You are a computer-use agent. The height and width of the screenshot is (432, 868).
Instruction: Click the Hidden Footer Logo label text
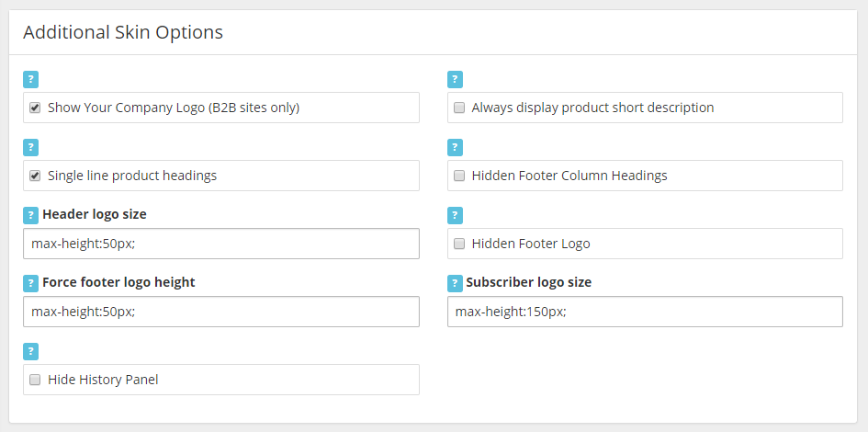click(531, 244)
